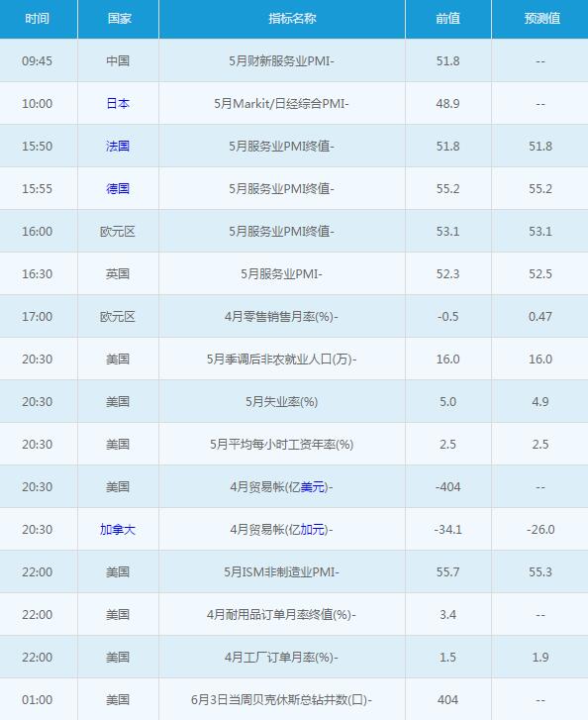Click previous value 55.7
The image size is (588, 720).
click(x=448, y=572)
